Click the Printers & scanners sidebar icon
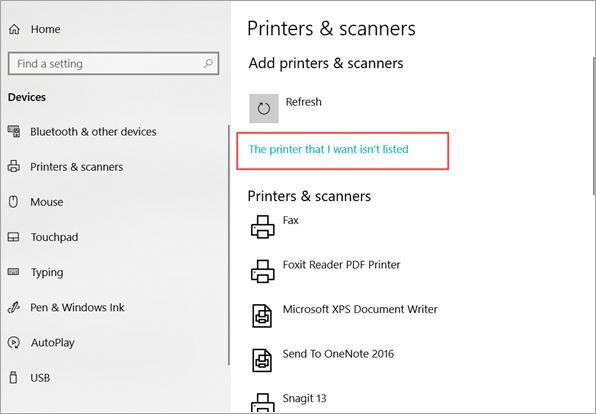This screenshot has height=414, width=596. tap(14, 167)
